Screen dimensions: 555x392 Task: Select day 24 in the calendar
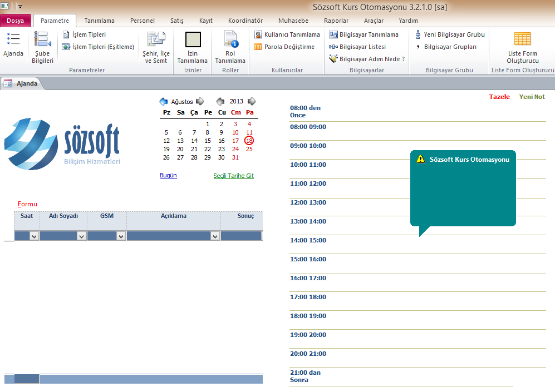235,149
